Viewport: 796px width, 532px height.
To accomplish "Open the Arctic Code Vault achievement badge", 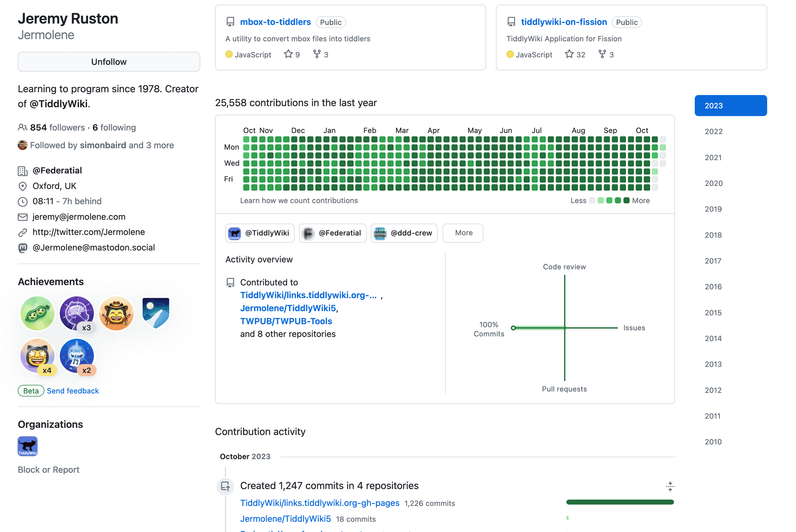I will [x=156, y=313].
